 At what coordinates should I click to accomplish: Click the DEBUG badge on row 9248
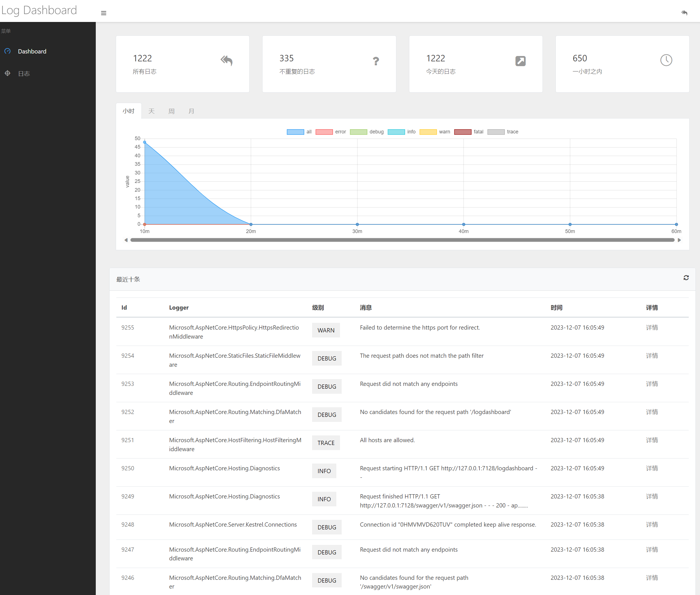[x=327, y=527]
